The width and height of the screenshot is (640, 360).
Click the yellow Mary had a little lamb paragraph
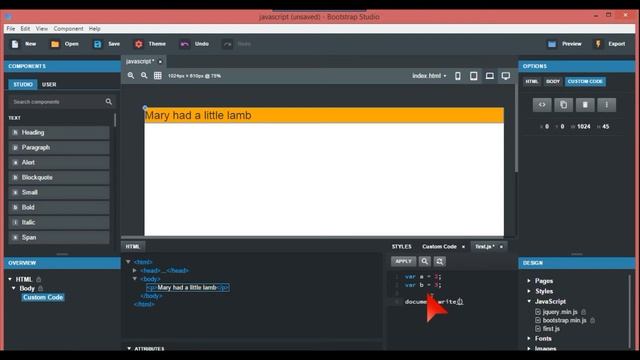[324, 116]
